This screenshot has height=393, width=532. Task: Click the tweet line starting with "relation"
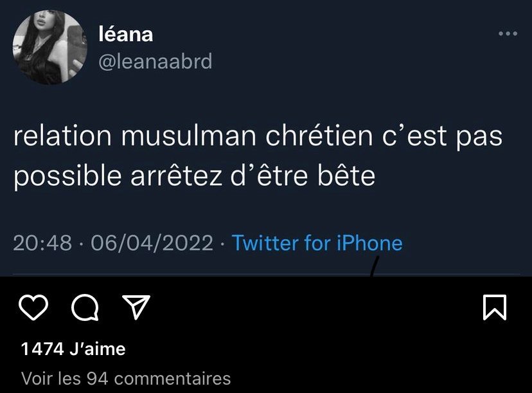[x=258, y=137]
